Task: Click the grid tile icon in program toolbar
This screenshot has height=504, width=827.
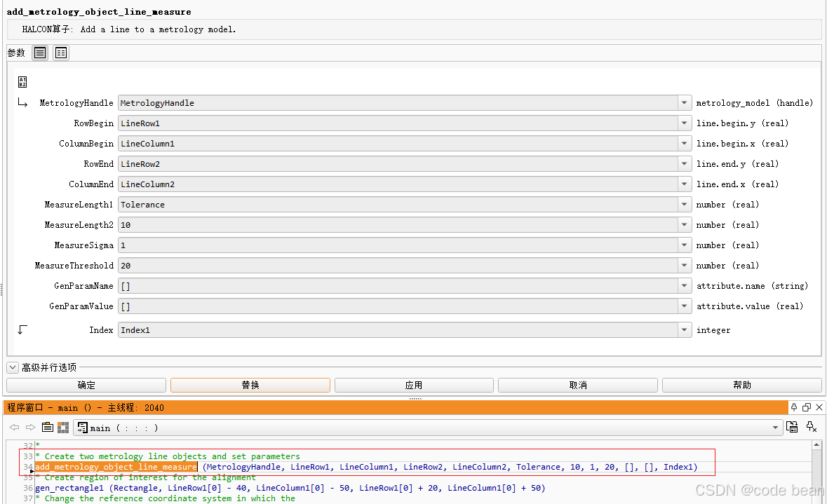Action: [x=62, y=428]
